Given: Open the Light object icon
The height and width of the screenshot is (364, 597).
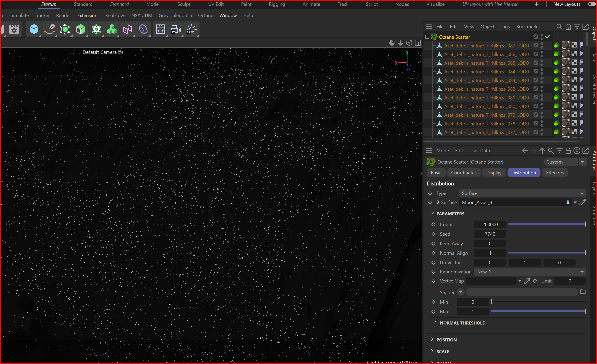Looking at the screenshot, I should point(191,29).
